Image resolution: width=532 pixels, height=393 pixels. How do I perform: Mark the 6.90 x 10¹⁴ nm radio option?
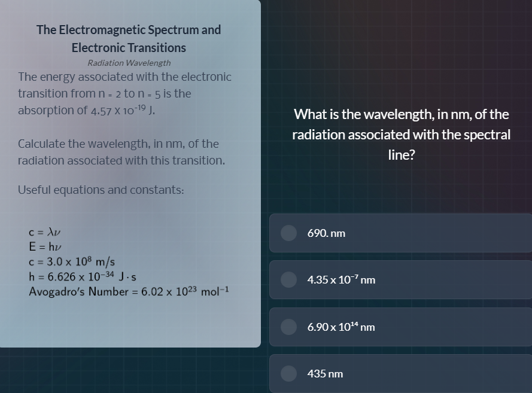pos(289,327)
